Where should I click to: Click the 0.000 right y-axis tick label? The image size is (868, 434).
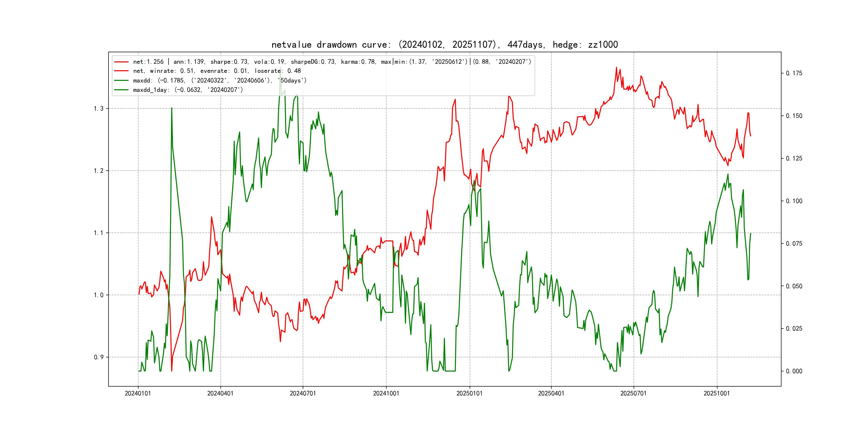pos(794,371)
